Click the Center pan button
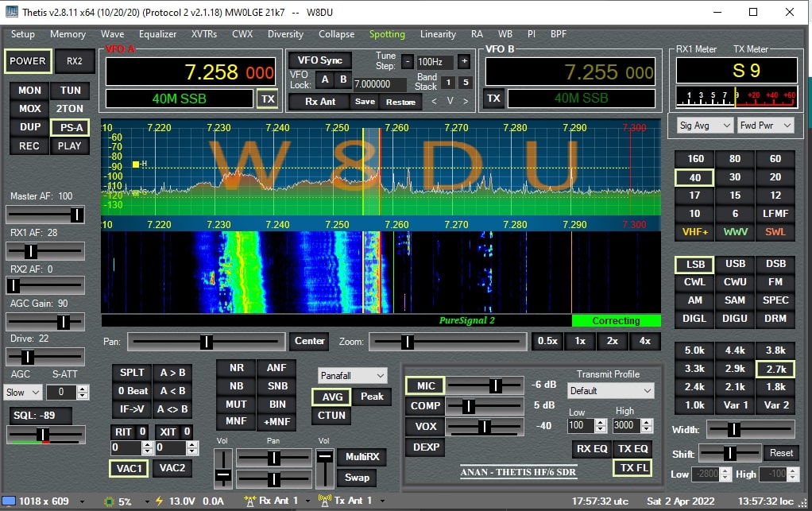812x511 pixels. (x=309, y=341)
